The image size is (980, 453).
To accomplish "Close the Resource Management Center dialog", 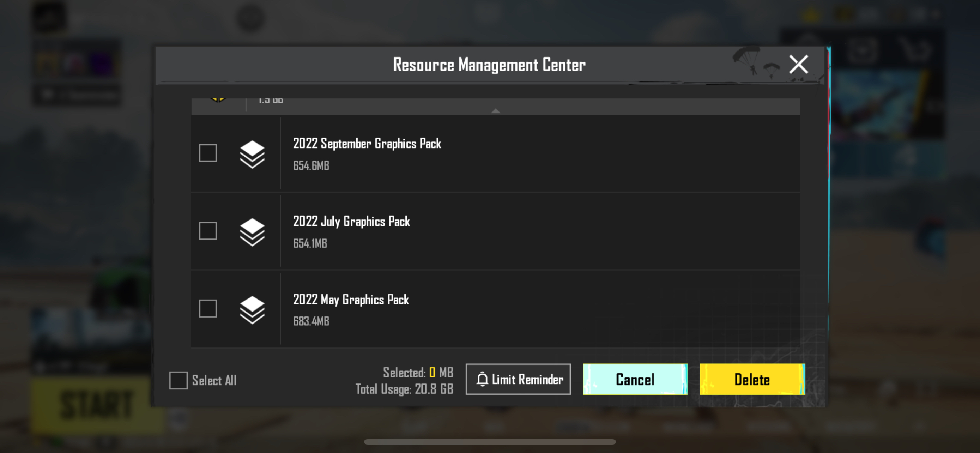I will tap(798, 64).
